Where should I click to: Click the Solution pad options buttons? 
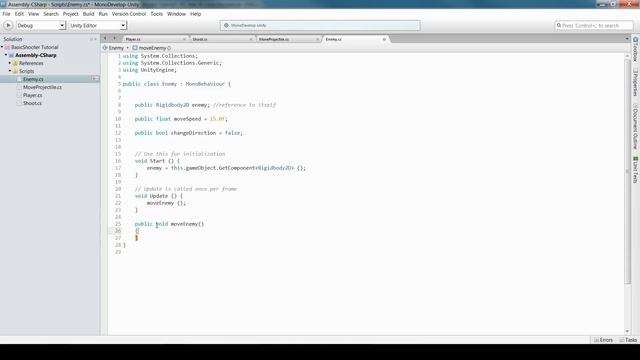[x=93, y=39]
